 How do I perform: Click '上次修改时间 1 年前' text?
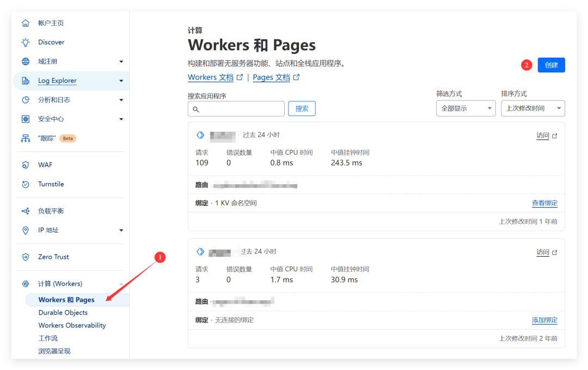pyautogui.click(x=528, y=222)
